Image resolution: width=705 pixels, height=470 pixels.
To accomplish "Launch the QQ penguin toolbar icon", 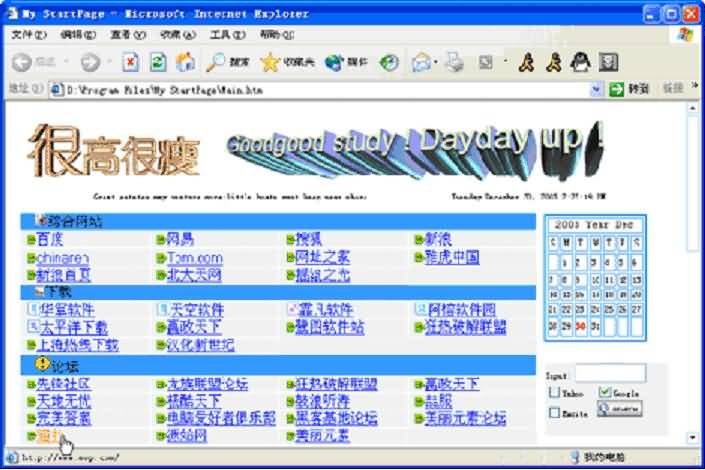I will (x=580, y=62).
